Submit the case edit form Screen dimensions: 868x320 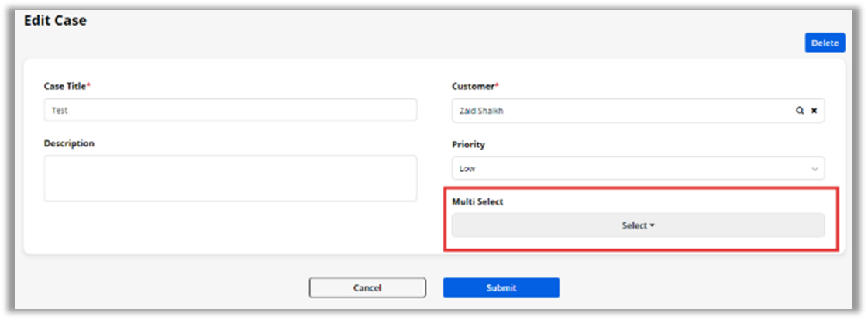point(501,287)
